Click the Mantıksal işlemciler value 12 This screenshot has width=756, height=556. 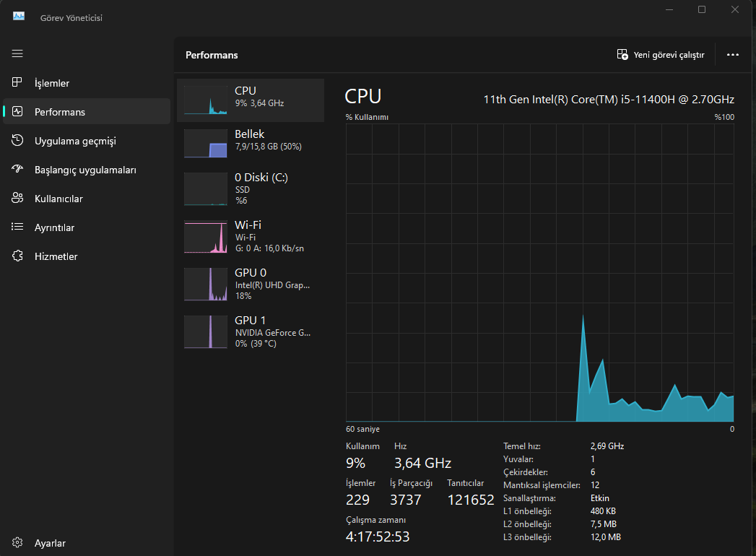click(x=595, y=485)
